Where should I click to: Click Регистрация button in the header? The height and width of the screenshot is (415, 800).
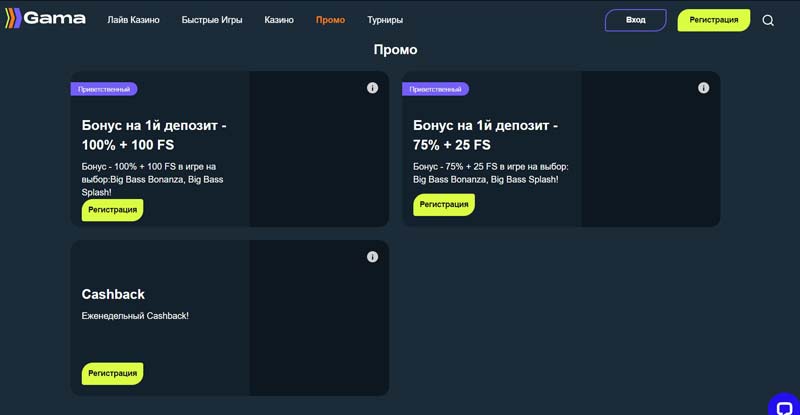pyautogui.click(x=713, y=20)
